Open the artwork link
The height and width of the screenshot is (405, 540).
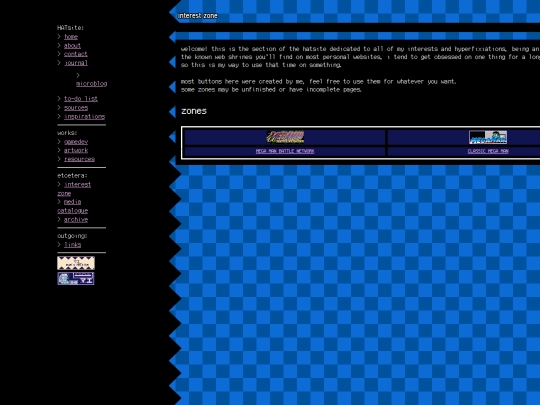click(x=76, y=150)
